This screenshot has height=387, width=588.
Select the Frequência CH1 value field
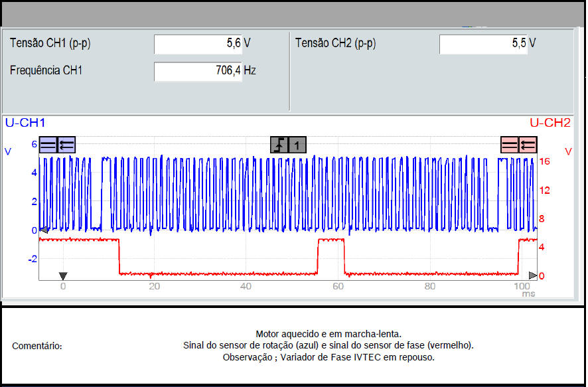point(205,70)
